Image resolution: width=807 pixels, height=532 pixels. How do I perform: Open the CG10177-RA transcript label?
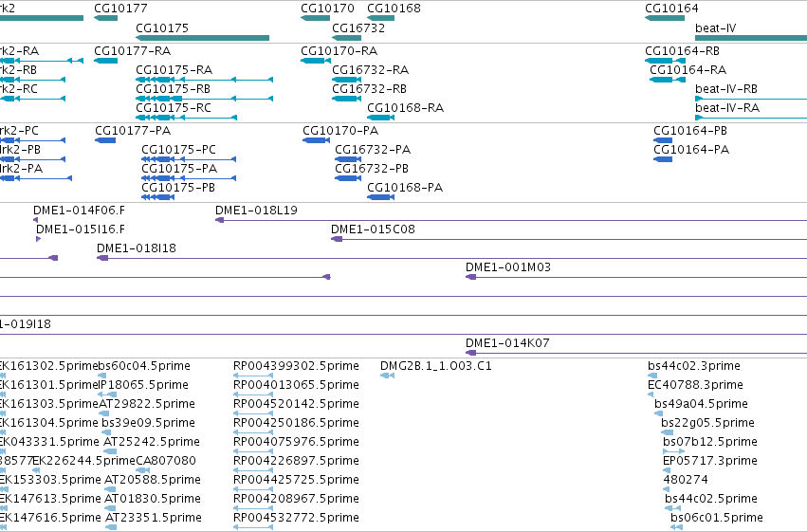pos(132,51)
